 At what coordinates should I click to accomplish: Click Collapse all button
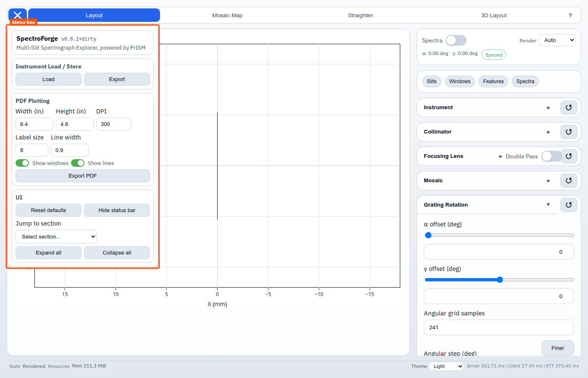(x=117, y=253)
